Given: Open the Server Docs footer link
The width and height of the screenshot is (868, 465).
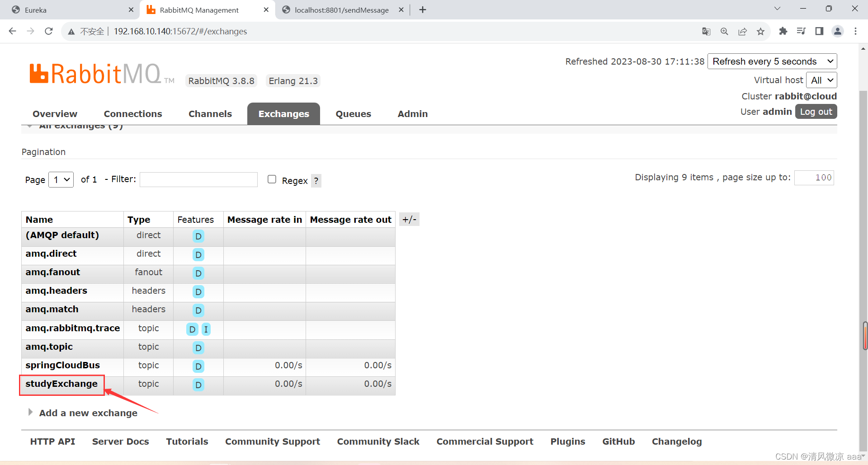Looking at the screenshot, I should [x=121, y=442].
